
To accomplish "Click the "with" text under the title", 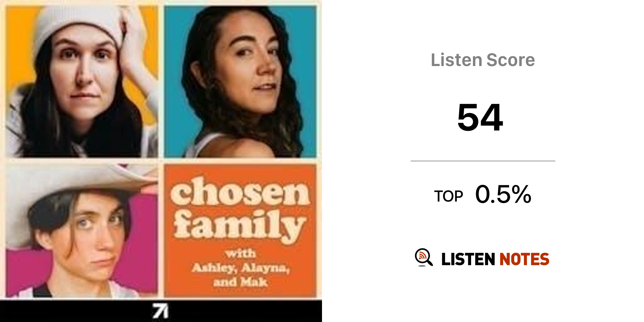I will (241, 253).
